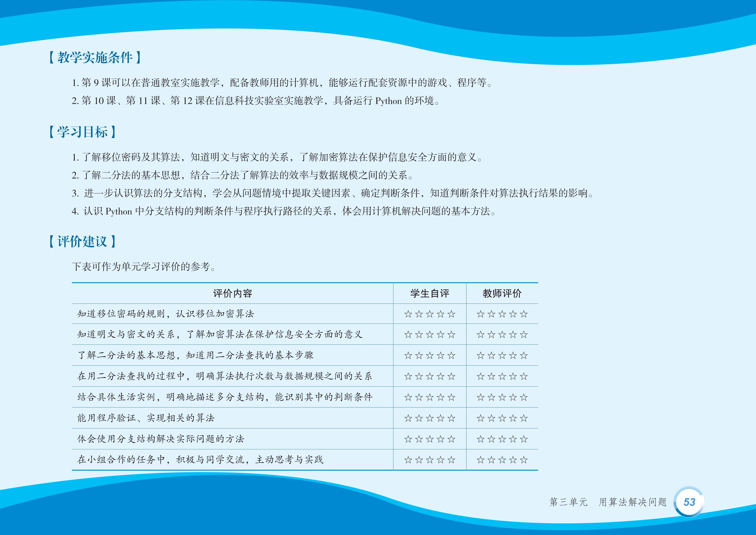
Task: Click first 教师评价 star for 了解二分法 row
Action: coord(481,356)
